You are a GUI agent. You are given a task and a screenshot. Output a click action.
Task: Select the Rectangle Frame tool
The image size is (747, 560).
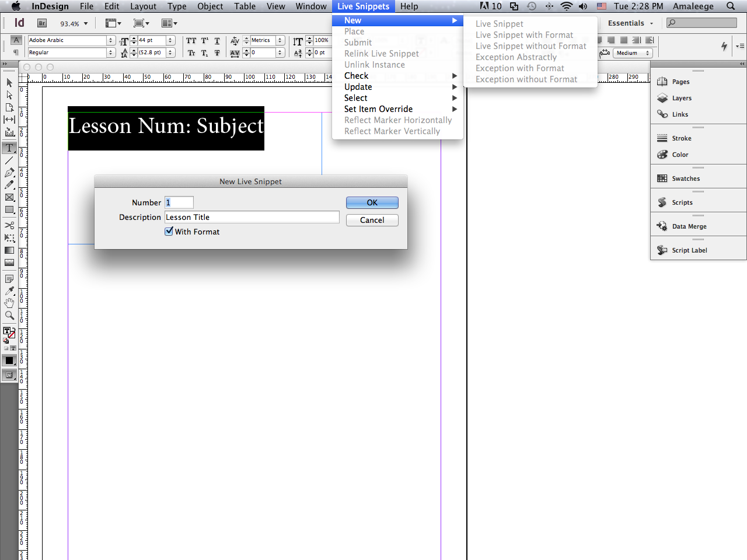pyautogui.click(x=9, y=197)
